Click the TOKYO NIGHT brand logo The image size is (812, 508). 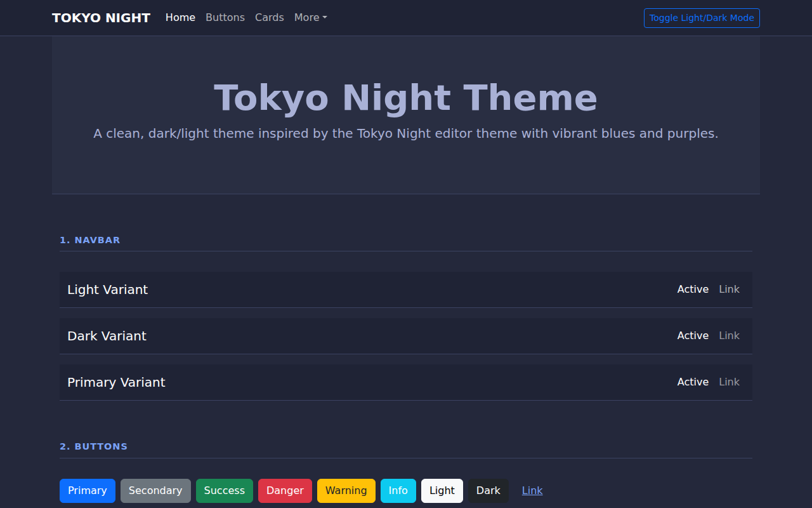pyautogui.click(x=101, y=18)
